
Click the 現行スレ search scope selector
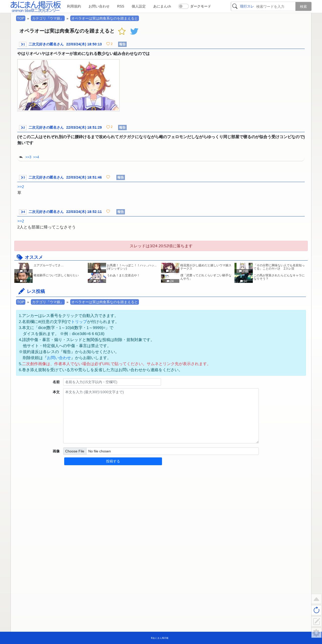[247, 6]
